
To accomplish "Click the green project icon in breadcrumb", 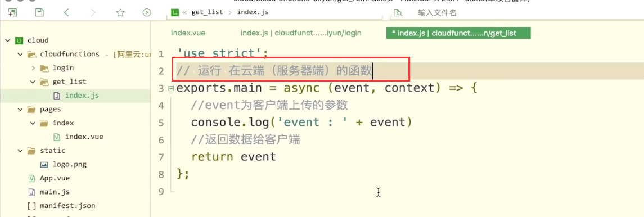I will 175,12.
